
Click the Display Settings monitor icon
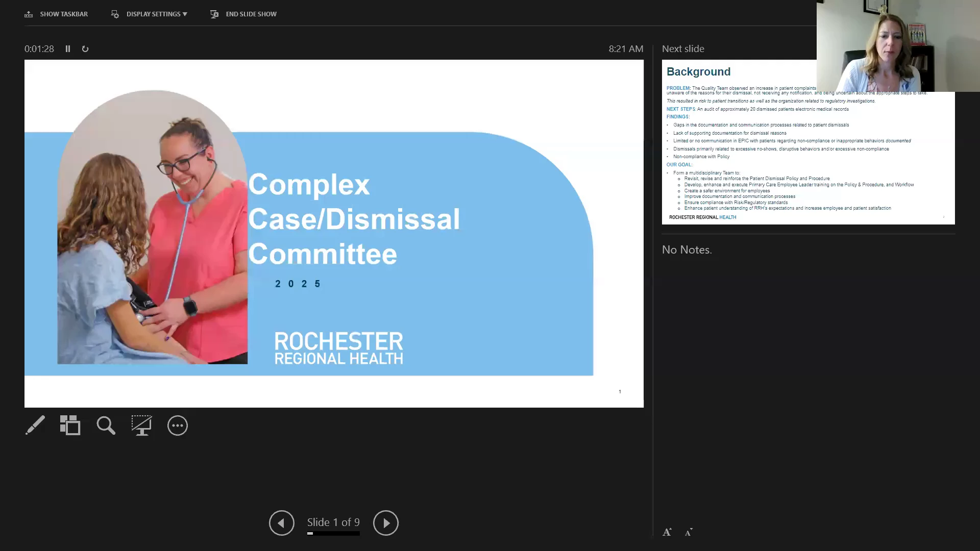coord(115,14)
